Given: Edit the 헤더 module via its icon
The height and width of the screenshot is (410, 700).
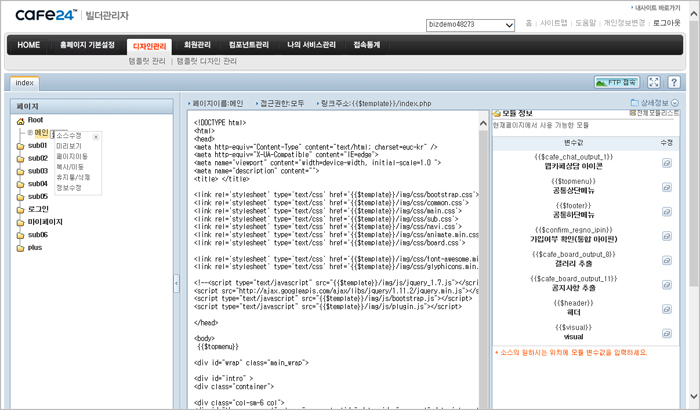Looking at the screenshot, I should point(667,309).
